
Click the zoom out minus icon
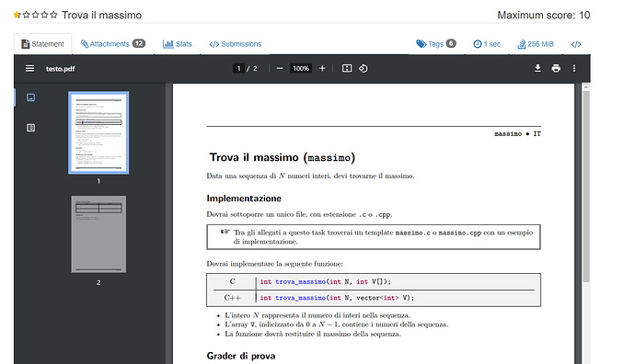[x=280, y=68]
